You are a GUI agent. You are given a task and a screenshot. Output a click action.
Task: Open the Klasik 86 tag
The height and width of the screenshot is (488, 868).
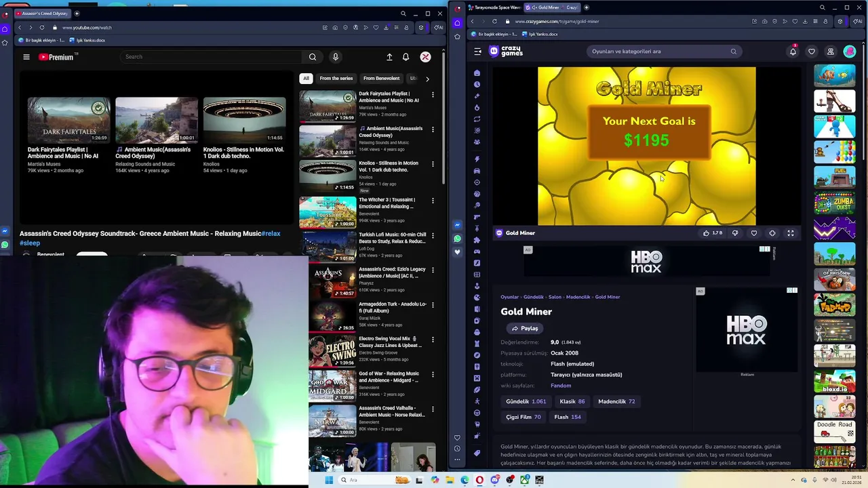572,401
